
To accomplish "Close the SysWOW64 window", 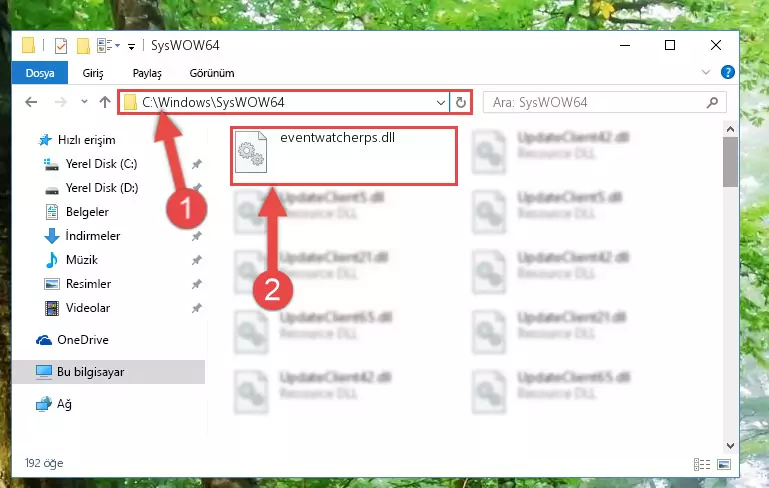I will [x=716, y=46].
